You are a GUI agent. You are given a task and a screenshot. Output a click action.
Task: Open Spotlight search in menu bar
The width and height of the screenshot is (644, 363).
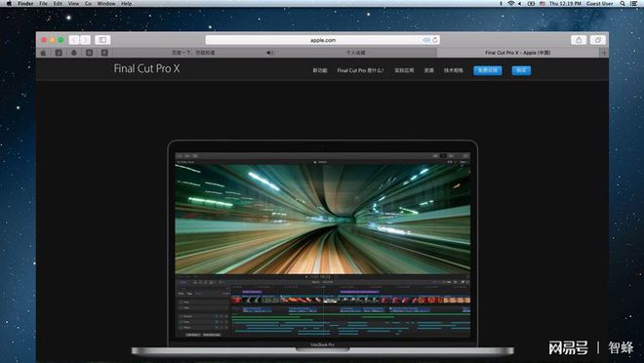tap(623, 3)
